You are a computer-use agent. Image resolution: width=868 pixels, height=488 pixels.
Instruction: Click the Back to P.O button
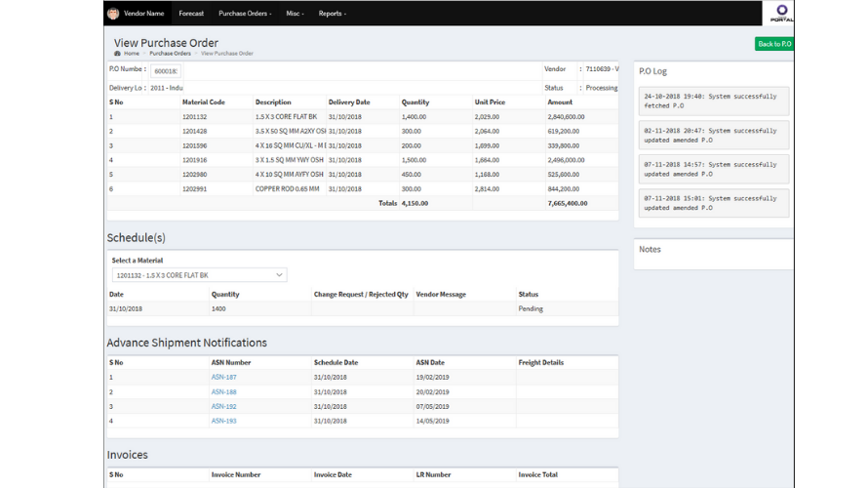(x=774, y=44)
